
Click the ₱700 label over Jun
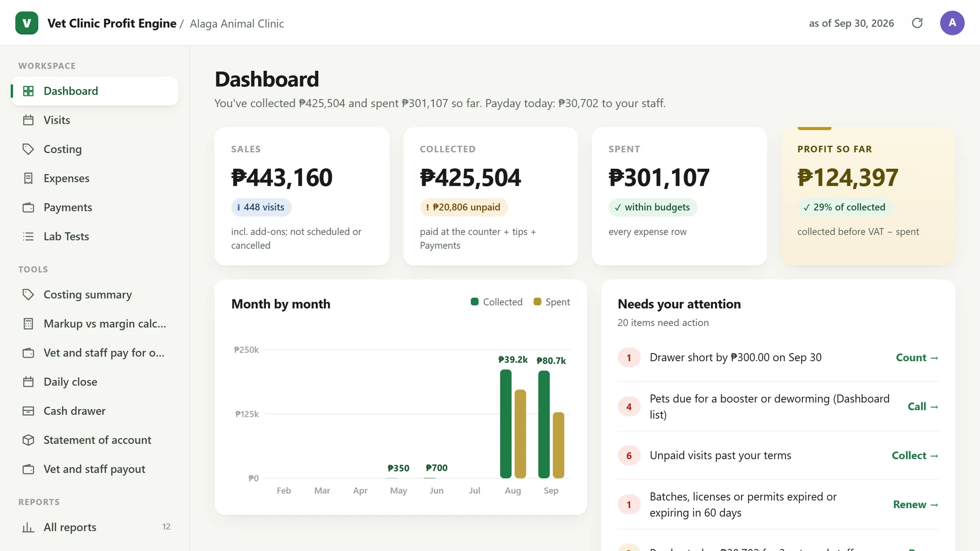[436, 468]
